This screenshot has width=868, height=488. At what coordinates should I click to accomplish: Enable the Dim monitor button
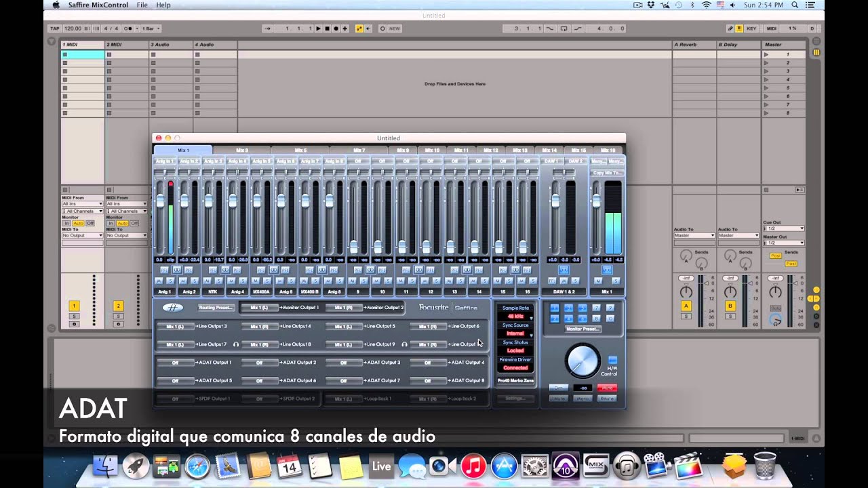[x=559, y=388]
